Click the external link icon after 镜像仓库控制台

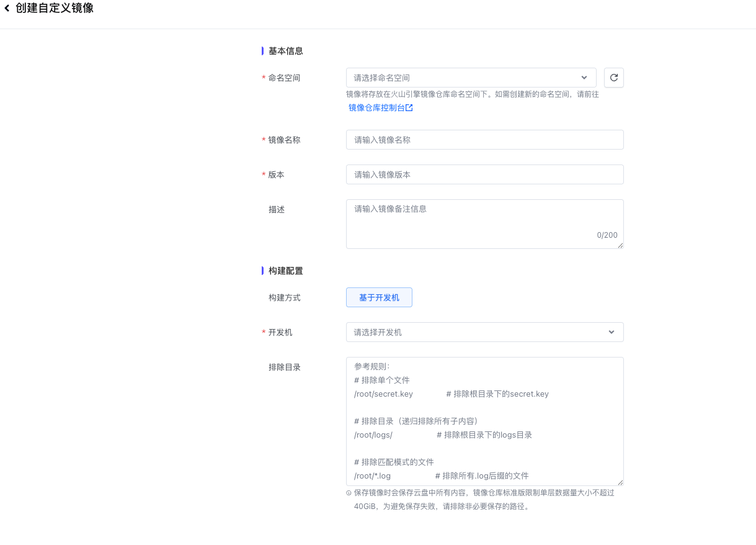pyautogui.click(x=409, y=107)
